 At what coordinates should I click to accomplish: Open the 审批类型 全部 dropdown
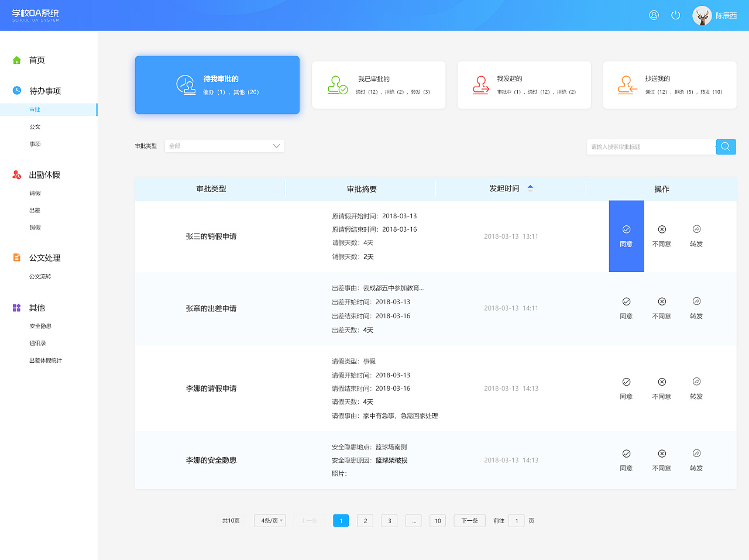[x=224, y=146]
